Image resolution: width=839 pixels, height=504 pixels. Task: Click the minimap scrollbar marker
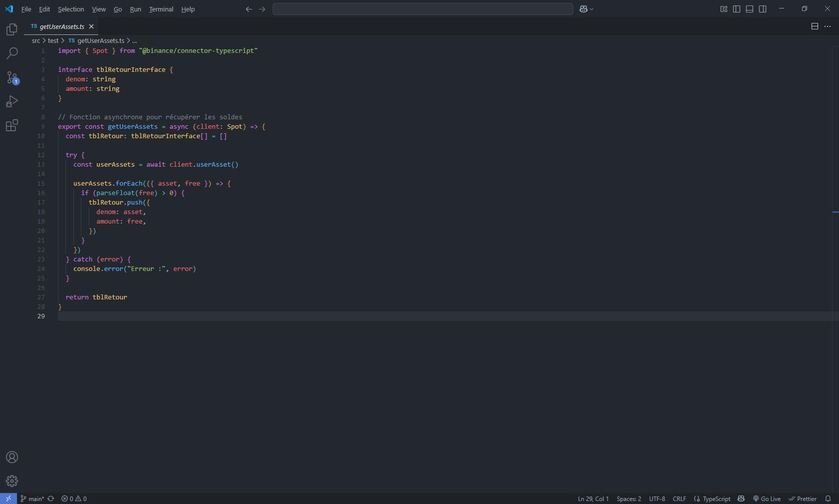click(836, 212)
